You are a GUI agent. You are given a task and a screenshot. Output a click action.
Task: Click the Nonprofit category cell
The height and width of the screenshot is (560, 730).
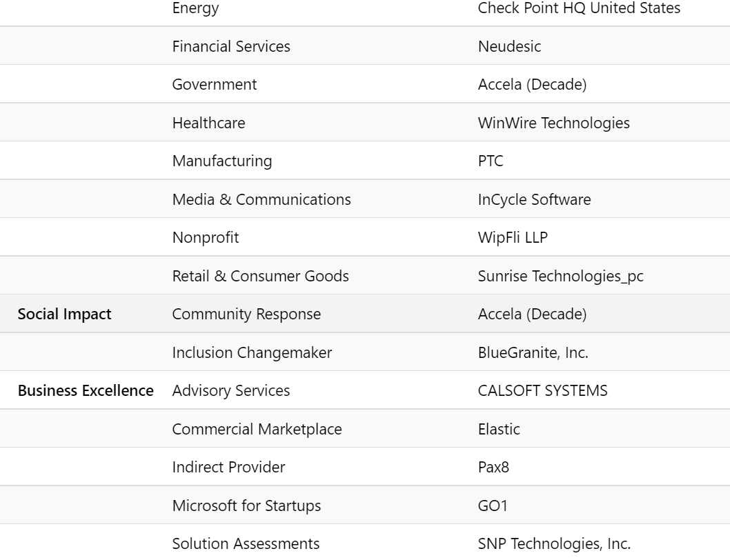206,237
